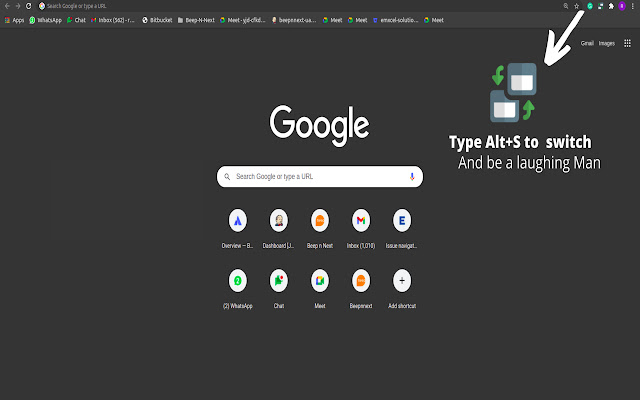
Task: Open the Bitbucket bookmark
Action: pyautogui.click(x=157, y=20)
